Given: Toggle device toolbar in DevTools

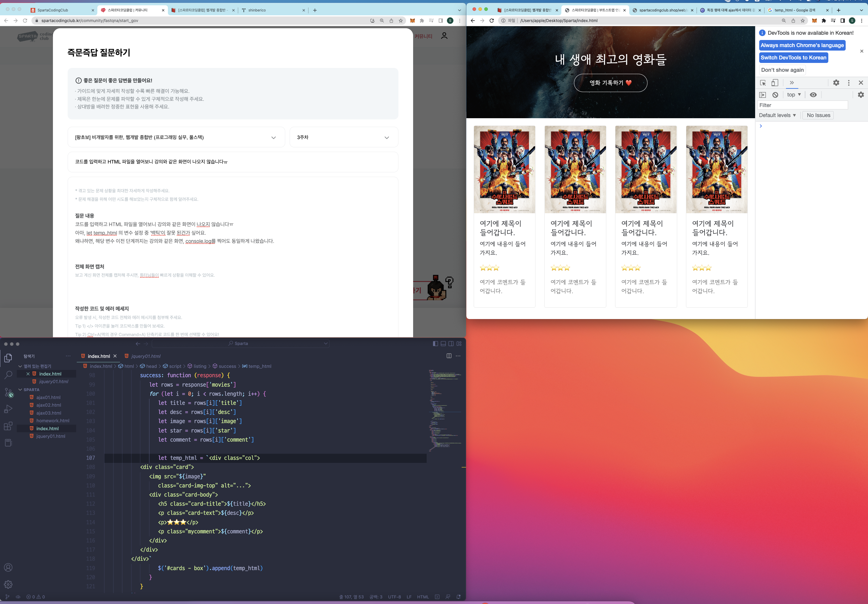Looking at the screenshot, I should click(x=774, y=83).
